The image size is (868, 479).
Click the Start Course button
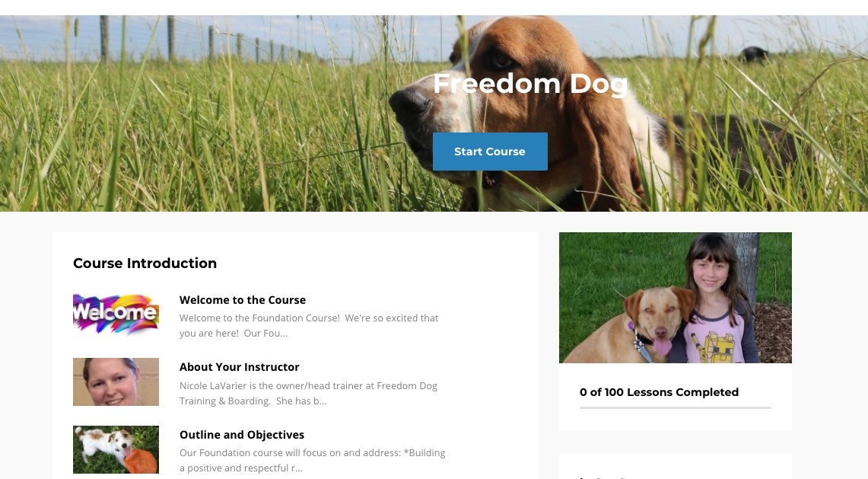(490, 152)
